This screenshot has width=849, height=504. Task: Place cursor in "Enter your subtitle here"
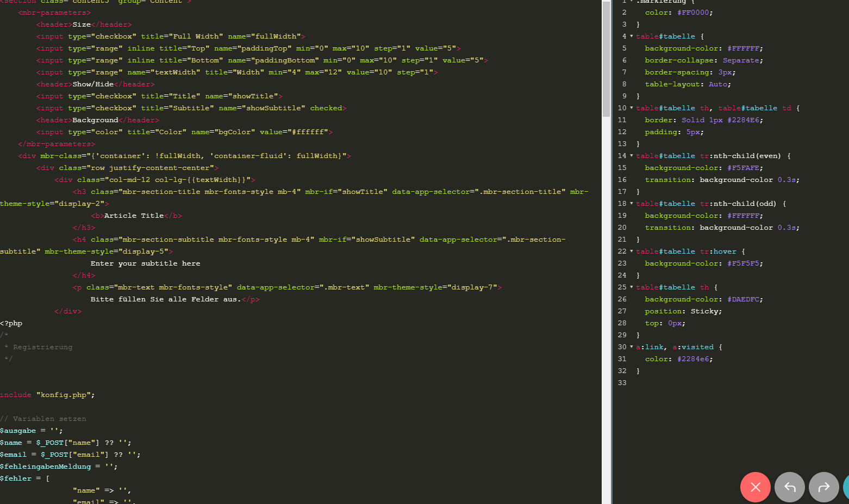coord(145,263)
